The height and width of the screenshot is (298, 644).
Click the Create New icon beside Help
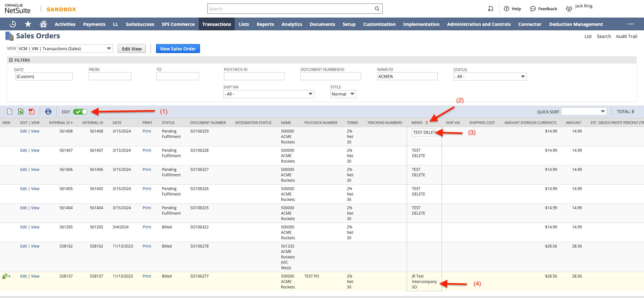pyautogui.click(x=491, y=9)
